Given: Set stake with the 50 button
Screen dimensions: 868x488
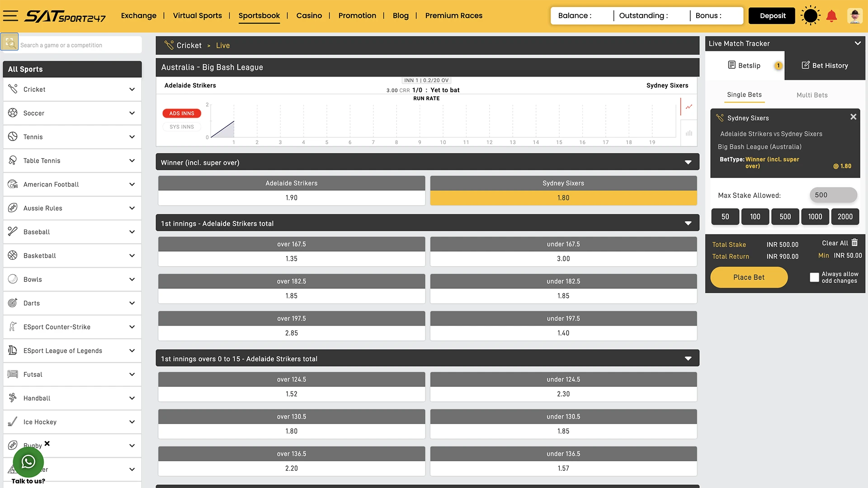Looking at the screenshot, I should 725,217.
